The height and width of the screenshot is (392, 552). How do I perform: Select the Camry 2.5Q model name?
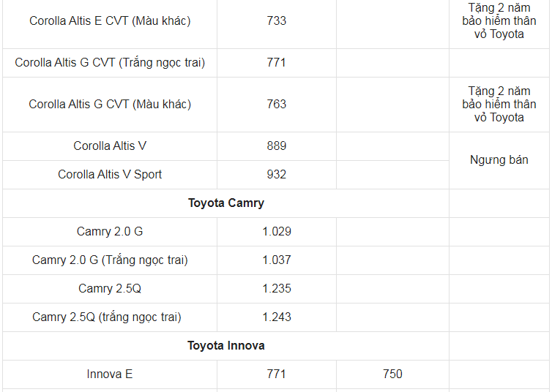click(x=110, y=289)
